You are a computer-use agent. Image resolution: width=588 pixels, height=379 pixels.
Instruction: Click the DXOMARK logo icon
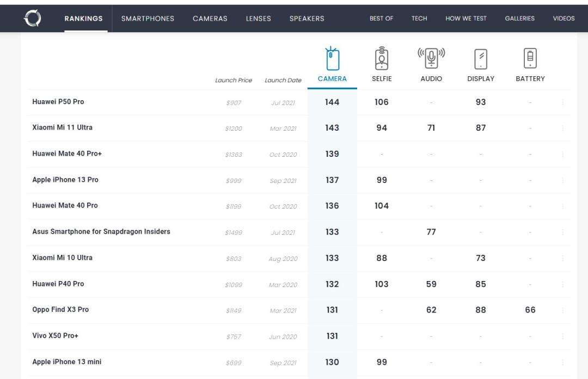point(34,18)
